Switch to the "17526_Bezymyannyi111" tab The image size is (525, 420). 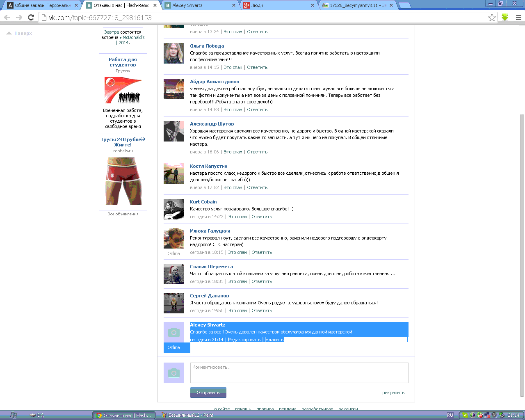(357, 5)
